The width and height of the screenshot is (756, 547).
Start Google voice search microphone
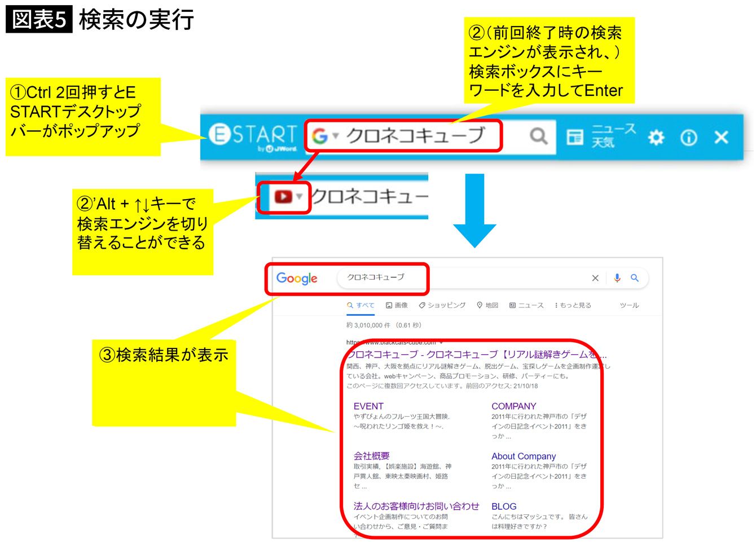[x=617, y=278]
